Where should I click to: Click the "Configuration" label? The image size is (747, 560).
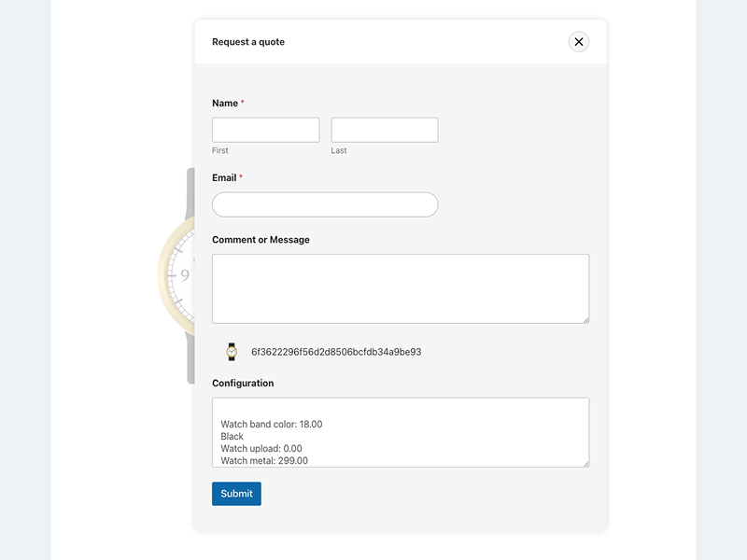[243, 384]
